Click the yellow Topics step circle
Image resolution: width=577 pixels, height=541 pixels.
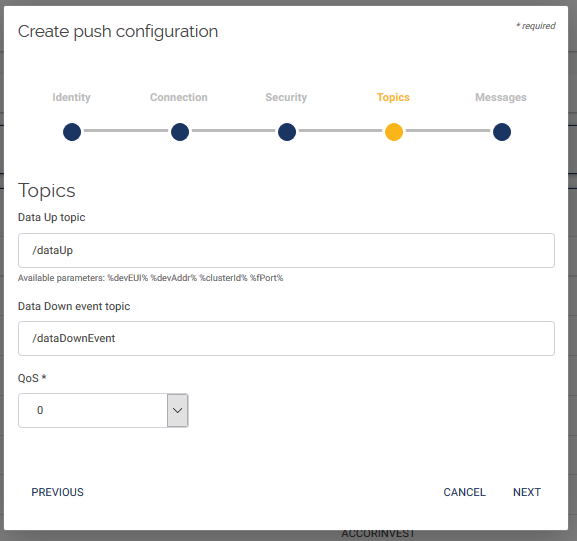click(394, 132)
